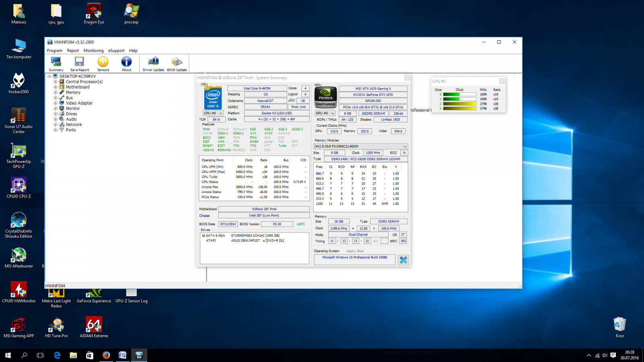Expand the Video Adapter tree node
Image resolution: width=644 pixels, height=362 pixels.
pyautogui.click(x=56, y=103)
